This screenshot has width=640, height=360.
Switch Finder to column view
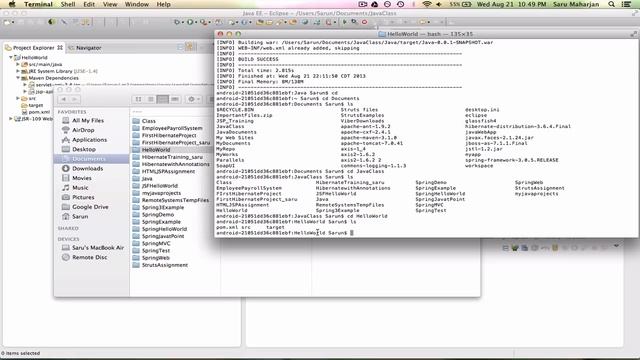click(162, 99)
